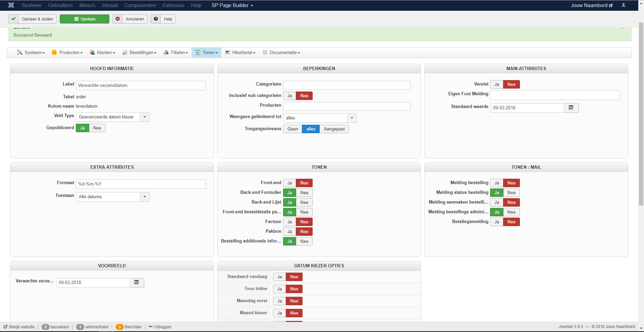
Task: Click the green Opslaan button
Action: pyautogui.click(x=85, y=19)
